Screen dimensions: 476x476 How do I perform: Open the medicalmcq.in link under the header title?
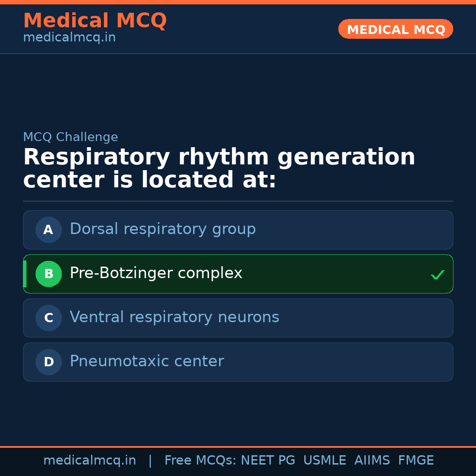click(69, 38)
